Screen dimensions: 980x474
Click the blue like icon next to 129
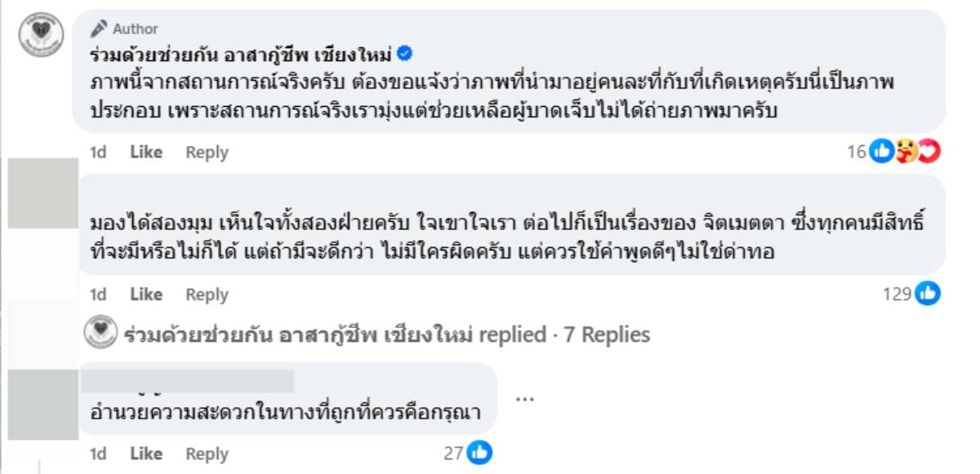click(x=928, y=294)
